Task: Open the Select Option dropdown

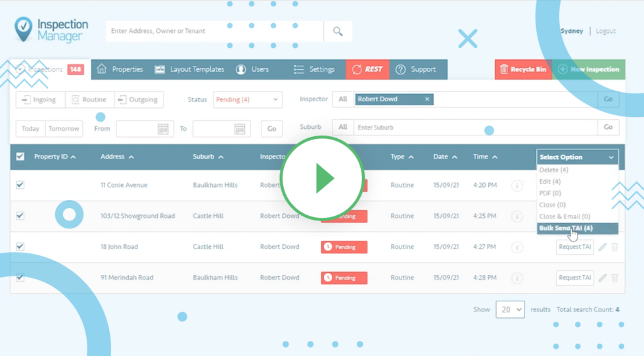Action: (577, 157)
